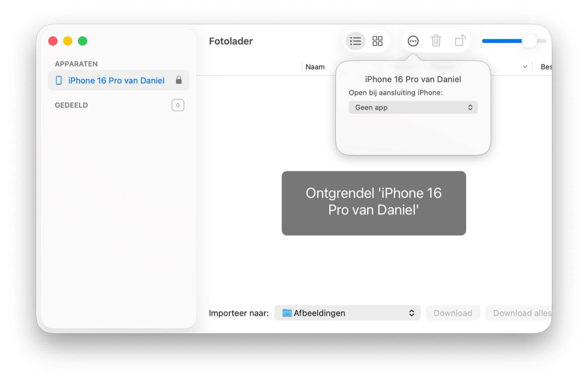
Task: Switch to grid view icon
Action: pyautogui.click(x=377, y=41)
